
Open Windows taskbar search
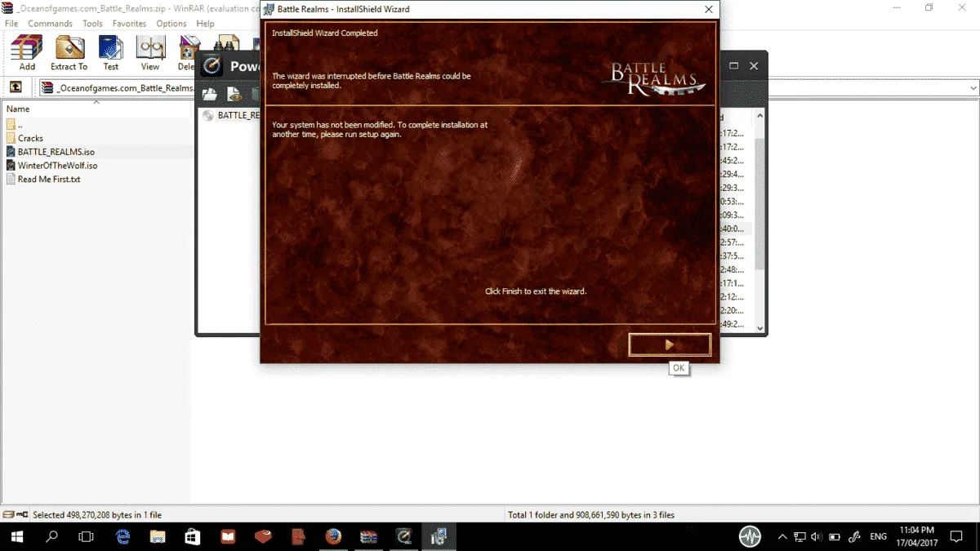click(x=51, y=536)
